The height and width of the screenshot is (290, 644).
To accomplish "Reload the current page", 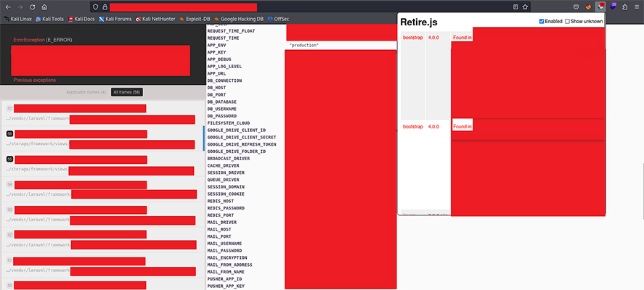I will 32,7.
